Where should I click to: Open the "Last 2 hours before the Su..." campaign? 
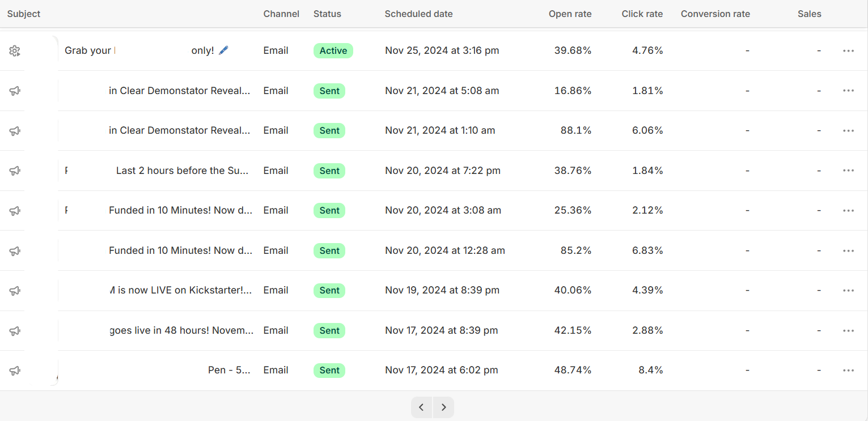click(182, 171)
